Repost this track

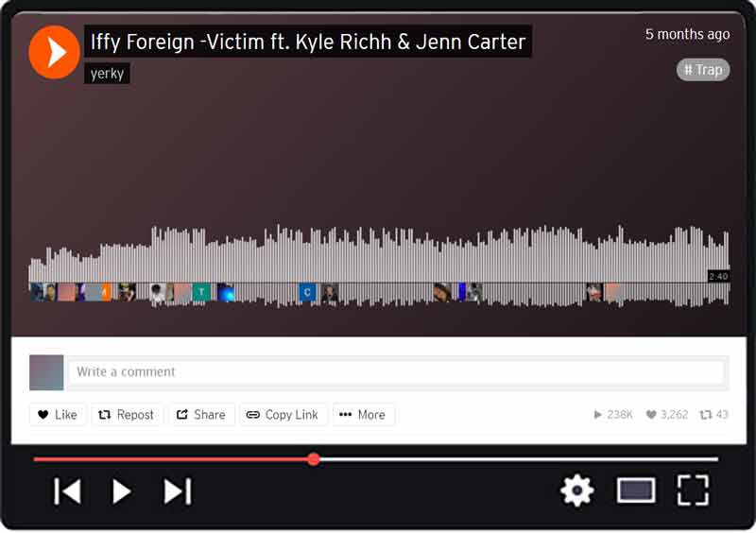click(127, 415)
